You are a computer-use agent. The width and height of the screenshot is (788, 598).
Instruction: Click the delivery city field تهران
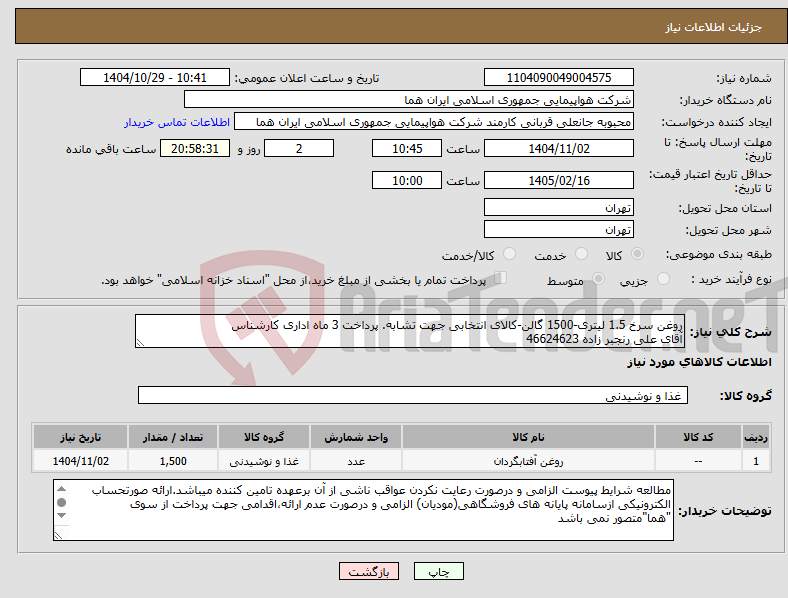pos(558,229)
